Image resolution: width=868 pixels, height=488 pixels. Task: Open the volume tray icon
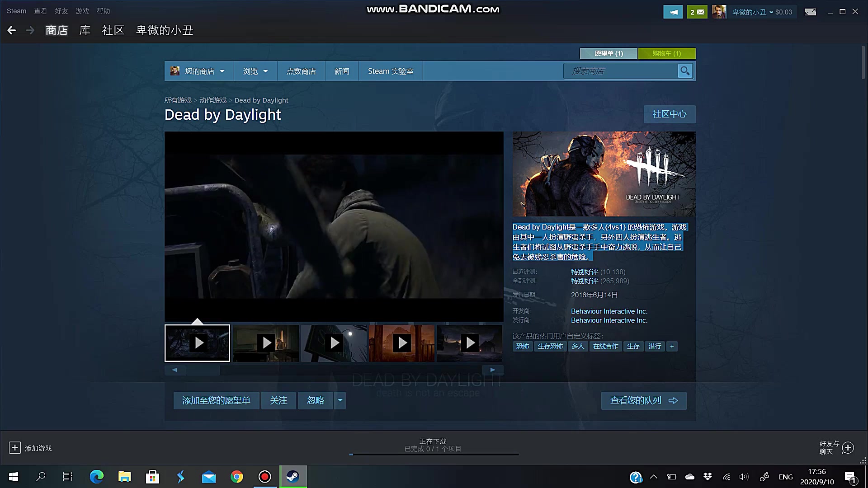point(744,477)
